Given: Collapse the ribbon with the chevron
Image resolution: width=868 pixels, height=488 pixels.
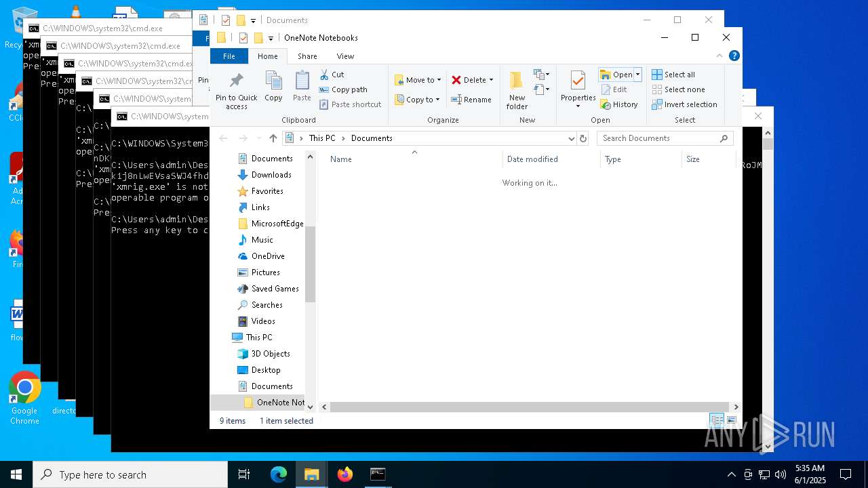Looking at the screenshot, I should (719, 56).
